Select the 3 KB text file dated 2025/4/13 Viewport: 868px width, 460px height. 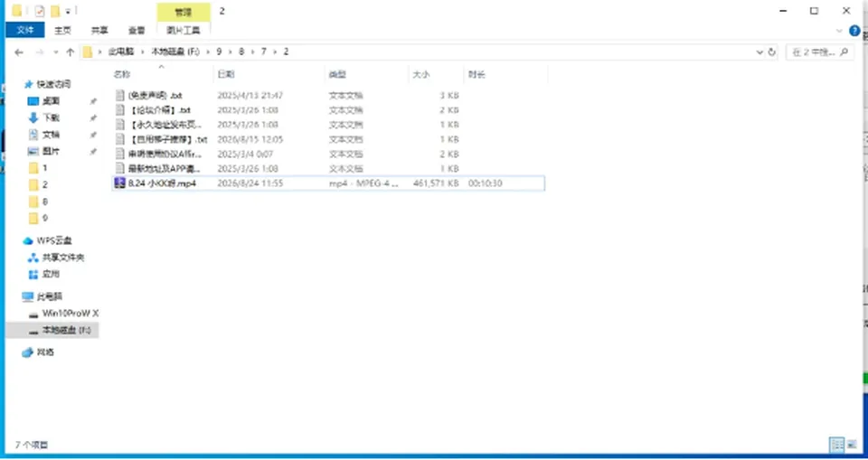328,96
